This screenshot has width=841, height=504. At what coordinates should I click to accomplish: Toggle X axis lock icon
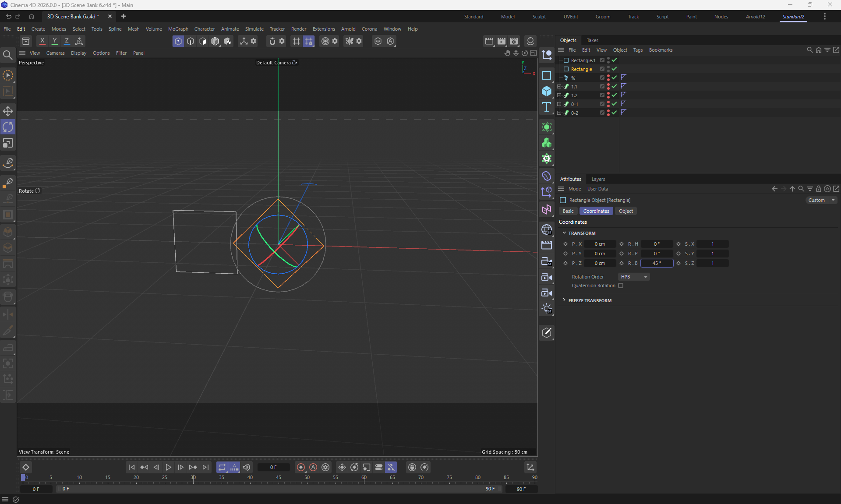42,41
